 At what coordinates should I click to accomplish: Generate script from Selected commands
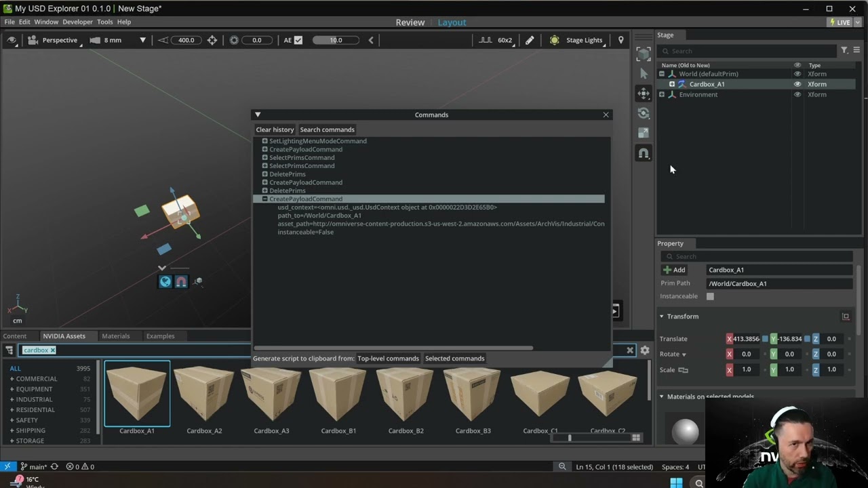pyautogui.click(x=454, y=359)
